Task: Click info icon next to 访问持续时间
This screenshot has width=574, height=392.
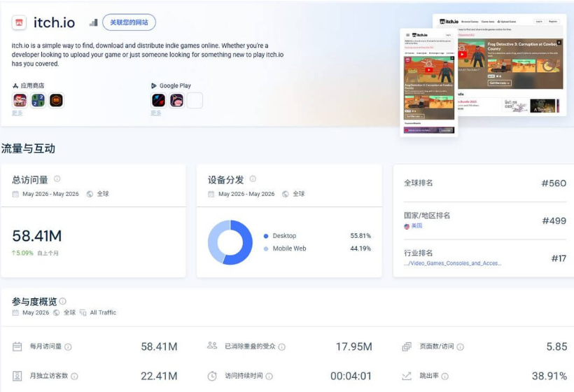Action: tap(269, 376)
